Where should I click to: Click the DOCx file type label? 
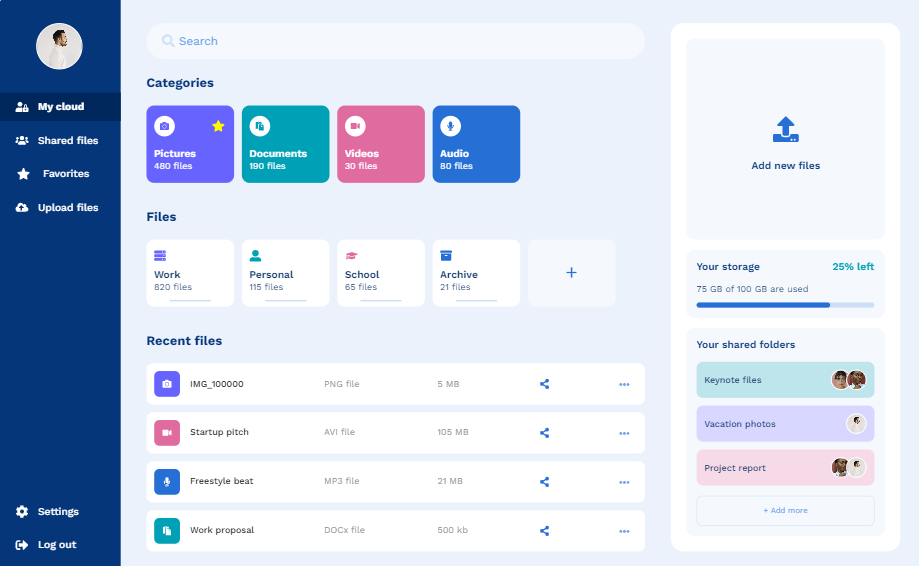coord(345,530)
